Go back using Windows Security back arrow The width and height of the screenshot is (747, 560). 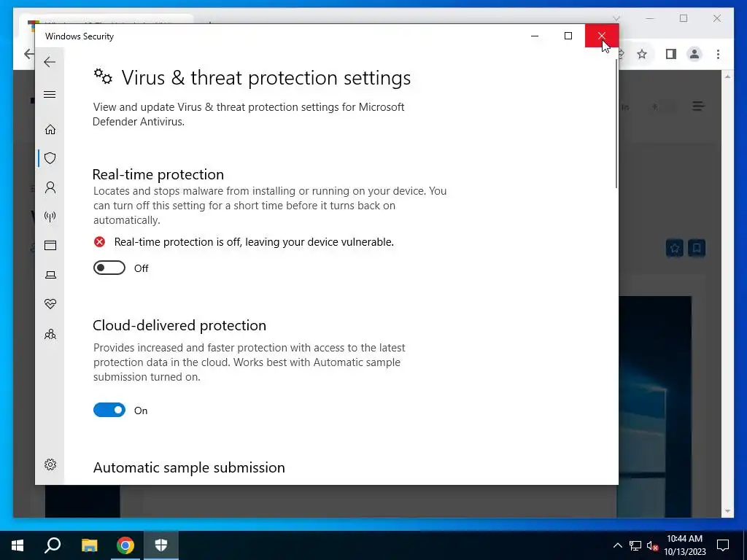click(x=50, y=62)
